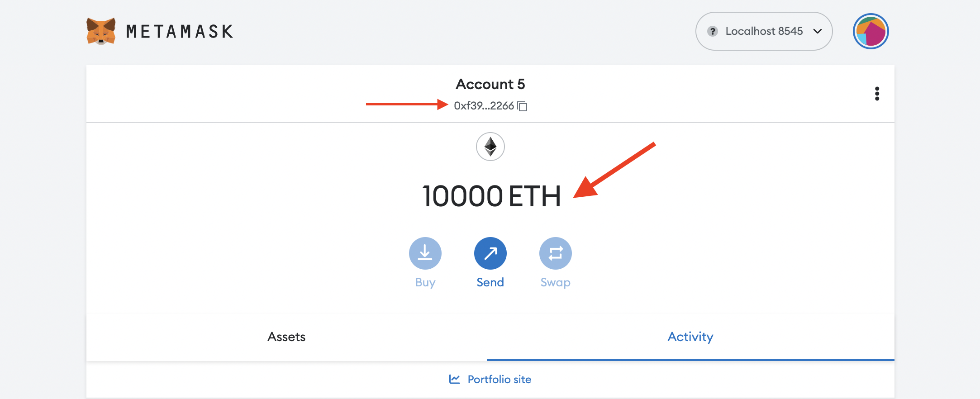
Task: Click the Portfolio chart icon
Action: click(455, 379)
